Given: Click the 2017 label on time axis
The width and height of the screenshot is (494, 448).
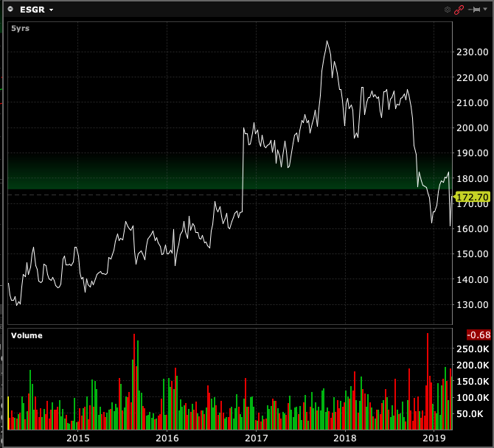Looking at the screenshot, I should click(256, 438).
